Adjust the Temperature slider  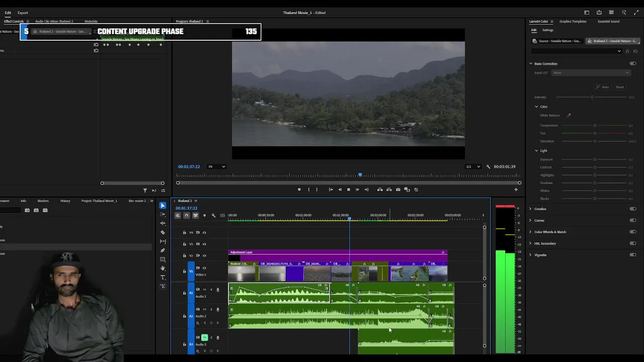pos(594,126)
